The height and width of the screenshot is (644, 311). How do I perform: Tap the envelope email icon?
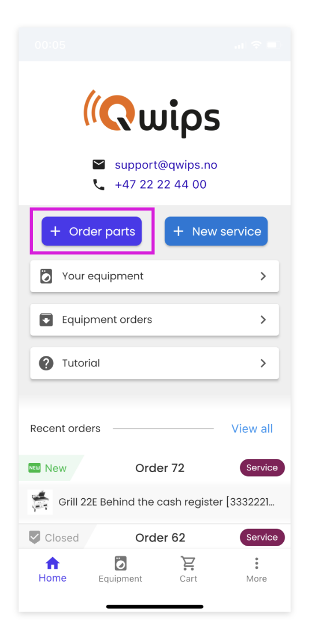(x=98, y=165)
